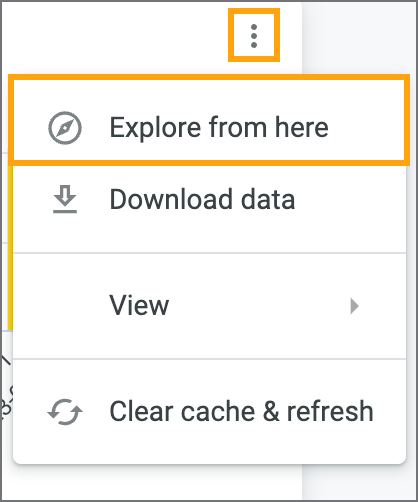
Task: Dismiss menu via gray area on right
Action: click(360, 37)
